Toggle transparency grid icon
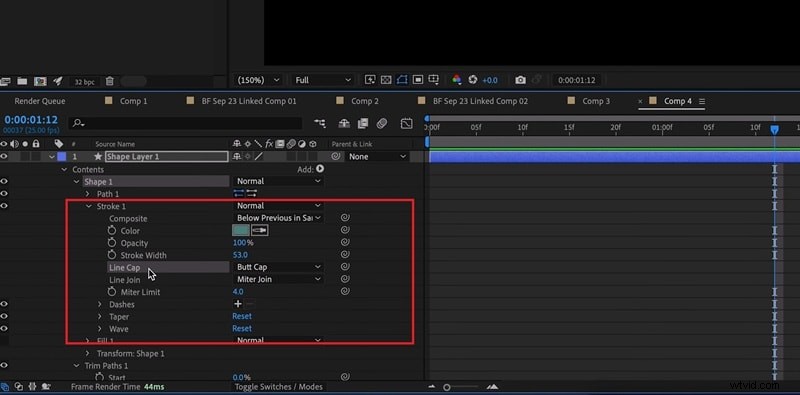This screenshot has width=800, height=395. pyautogui.click(x=386, y=80)
